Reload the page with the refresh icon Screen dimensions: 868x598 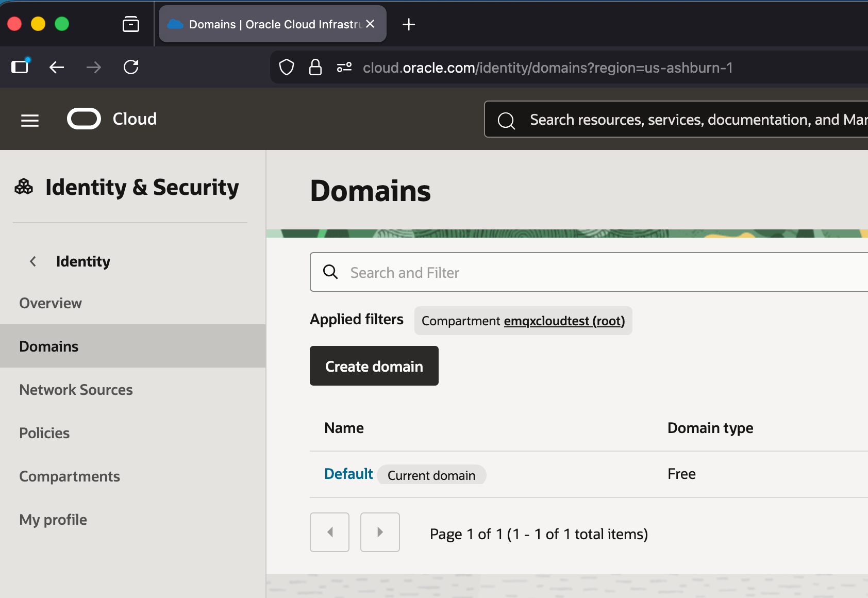(x=131, y=67)
